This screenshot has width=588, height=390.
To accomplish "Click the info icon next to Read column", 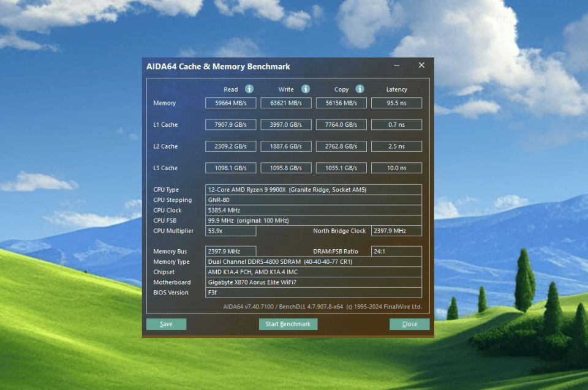I will [249, 89].
